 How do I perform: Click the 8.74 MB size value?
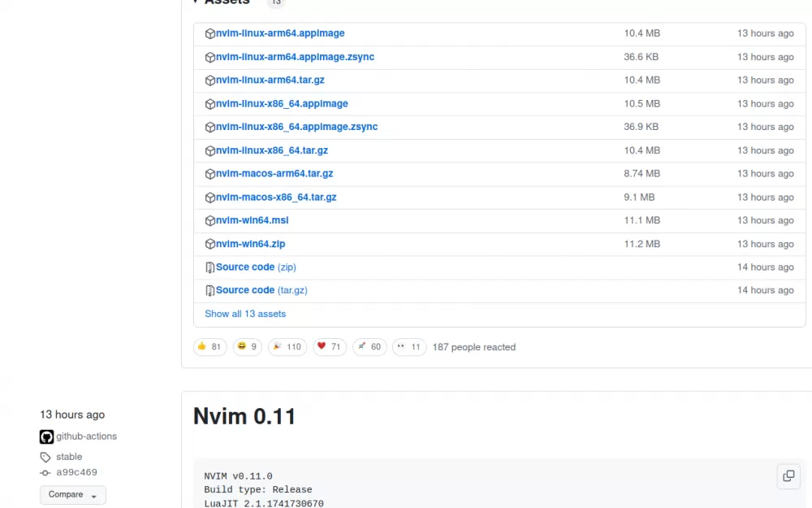642,174
